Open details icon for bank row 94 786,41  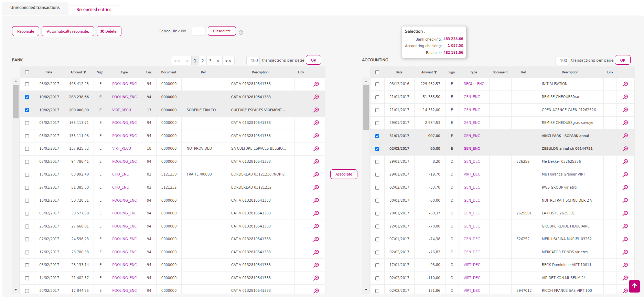(x=316, y=161)
